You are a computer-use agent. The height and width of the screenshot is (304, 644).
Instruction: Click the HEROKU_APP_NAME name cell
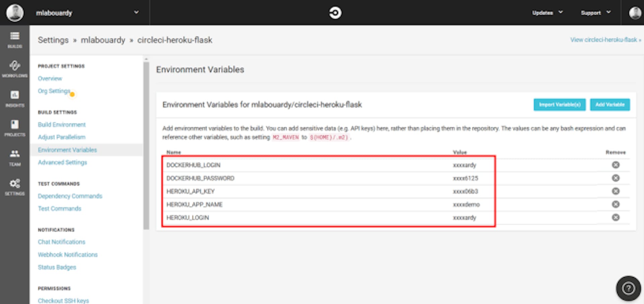pyautogui.click(x=194, y=204)
